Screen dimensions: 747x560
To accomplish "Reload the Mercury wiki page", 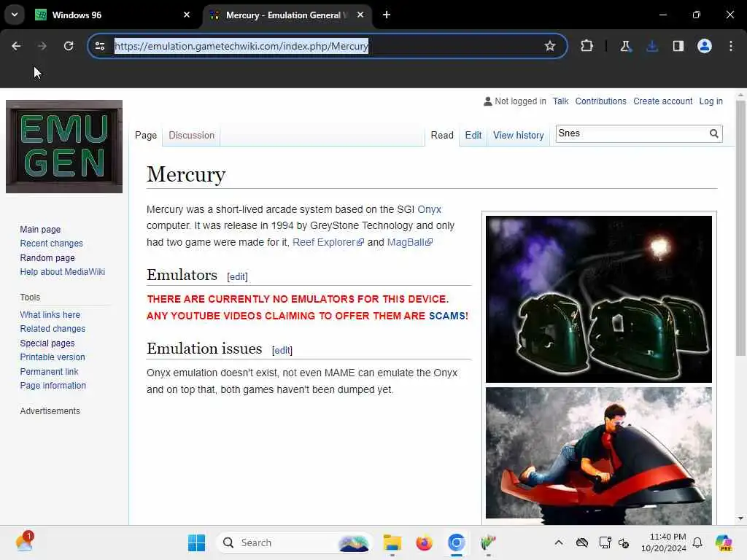I will coord(69,46).
